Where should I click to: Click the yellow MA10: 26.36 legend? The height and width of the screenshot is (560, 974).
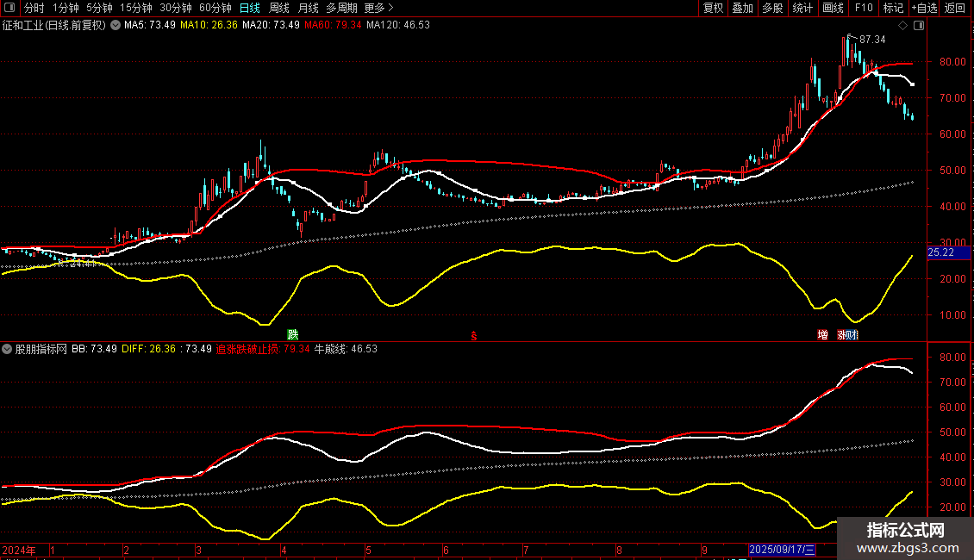209,25
